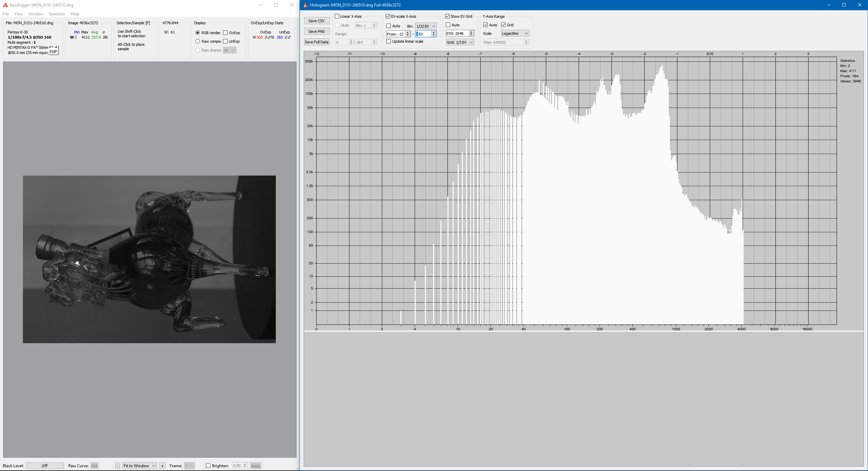This screenshot has height=471, width=868.
Task: Click the From: -12 input field
Action: (396, 34)
